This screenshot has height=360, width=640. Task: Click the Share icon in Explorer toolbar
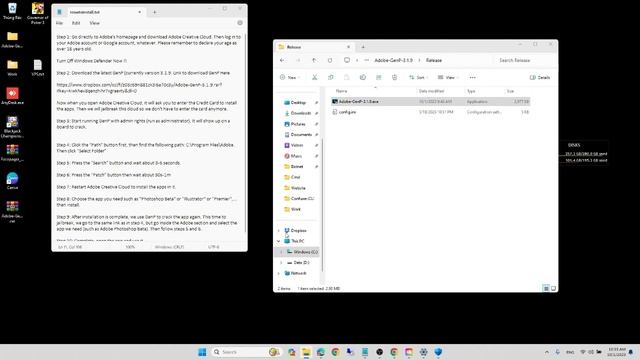pos(378,77)
